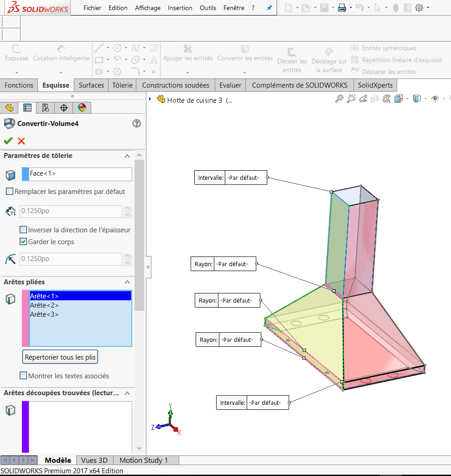Open the Insertion menu

180,8
